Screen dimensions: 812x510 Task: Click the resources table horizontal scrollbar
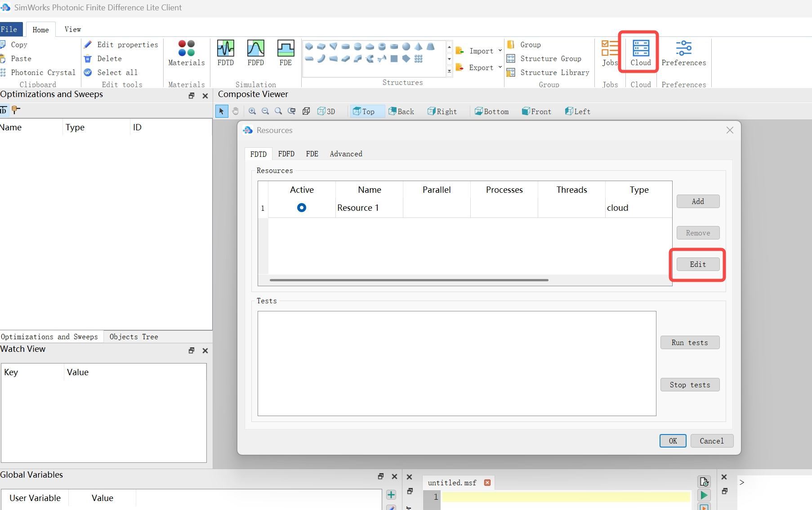coord(409,280)
